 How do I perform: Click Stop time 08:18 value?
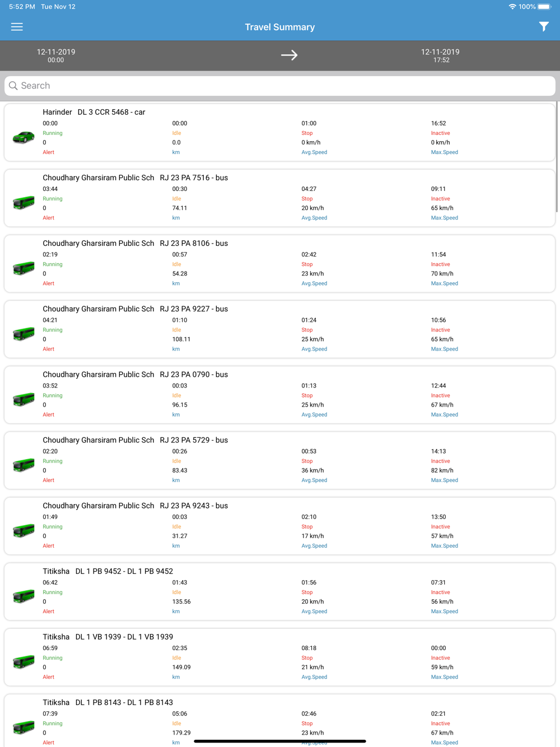click(309, 648)
